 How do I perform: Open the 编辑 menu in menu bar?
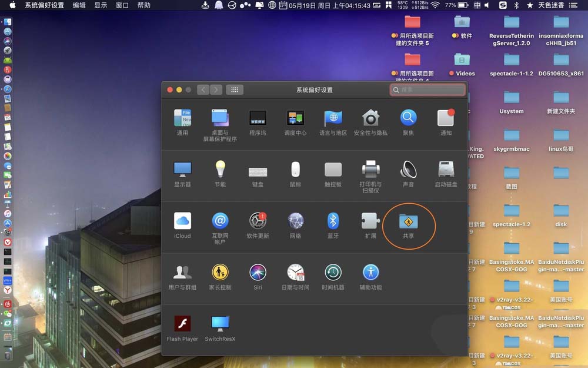79,5
